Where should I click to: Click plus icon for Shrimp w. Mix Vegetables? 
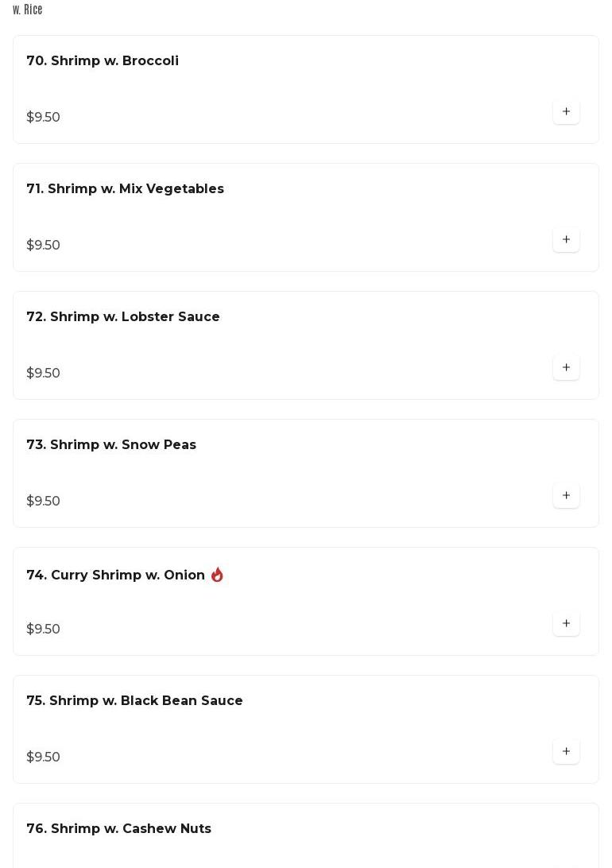tap(566, 240)
